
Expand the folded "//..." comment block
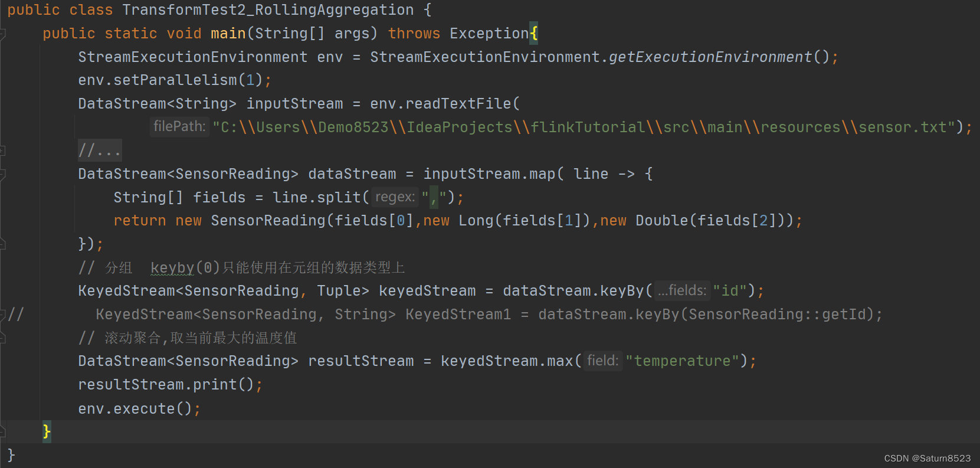100,150
